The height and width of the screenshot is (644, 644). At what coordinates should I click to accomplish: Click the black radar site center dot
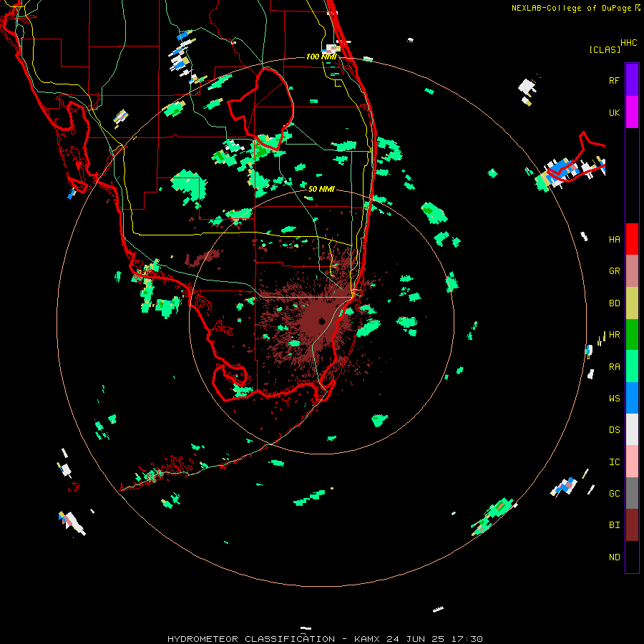point(321,321)
